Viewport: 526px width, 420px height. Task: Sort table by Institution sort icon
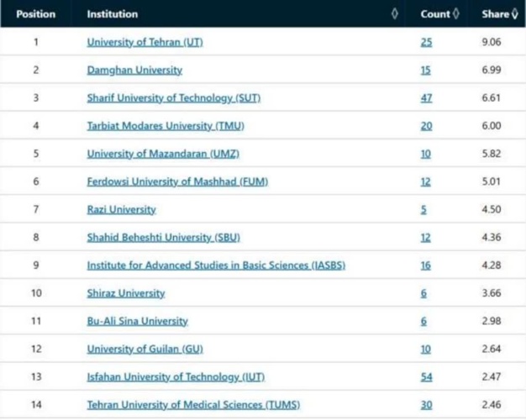tap(395, 14)
